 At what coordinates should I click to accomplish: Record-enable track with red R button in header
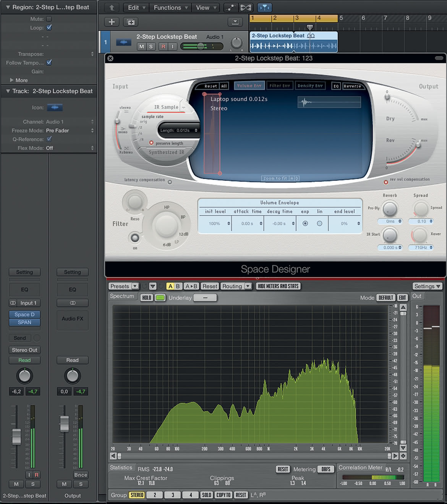tap(163, 47)
